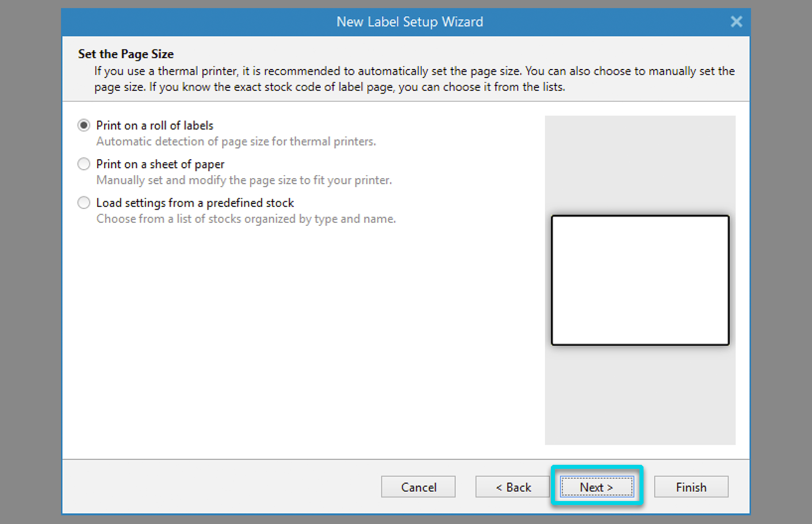
Task: Click the 'New Label Setup Wizard' title bar
Action: point(409,22)
